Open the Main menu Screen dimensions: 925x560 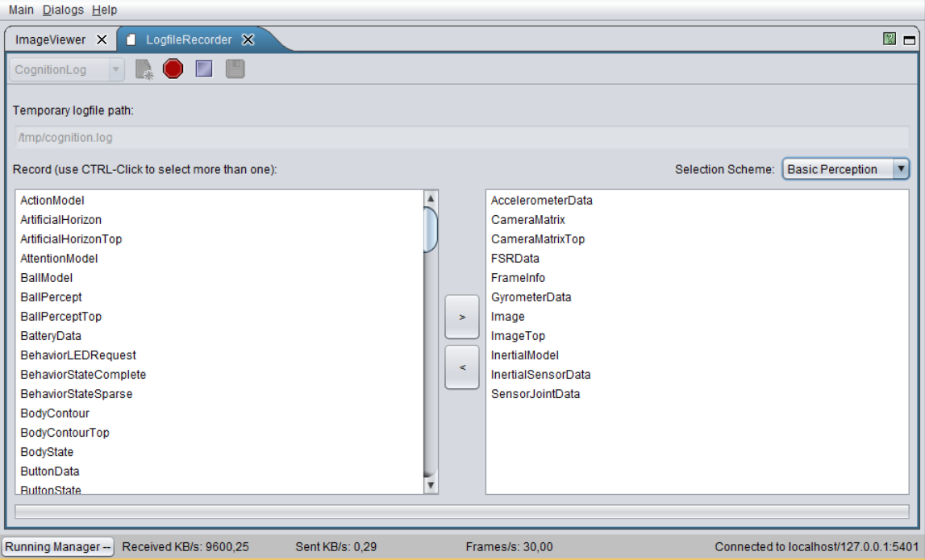point(21,10)
